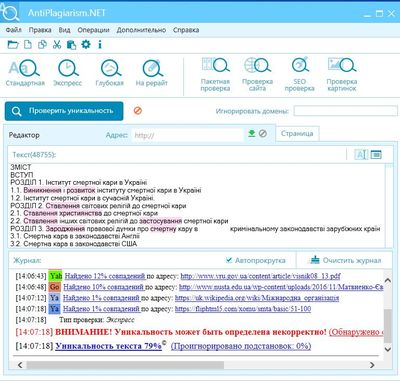Click the broom icon next to Очистить журнал
The height and width of the screenshot is (381, 400).
tap(315, 260)
